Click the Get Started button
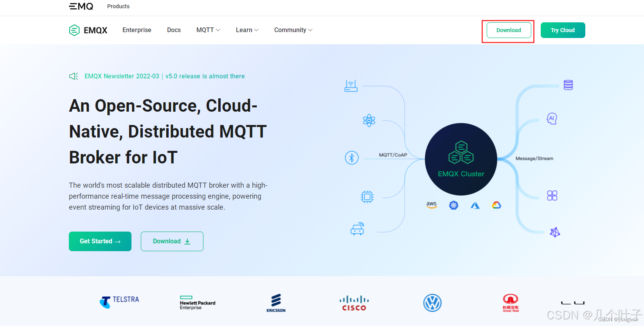This screenshot has width=644, height=326. tap(100, 241)
